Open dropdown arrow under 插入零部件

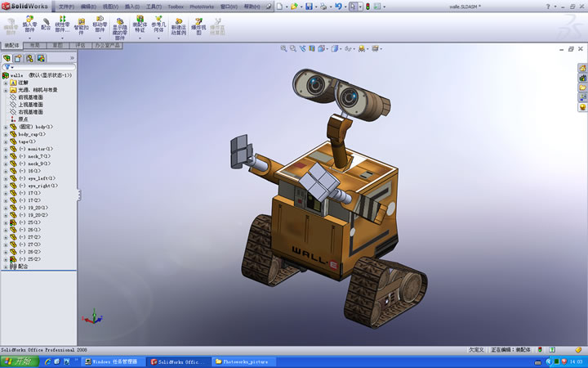pyautogui.click(x=29, y=38)
